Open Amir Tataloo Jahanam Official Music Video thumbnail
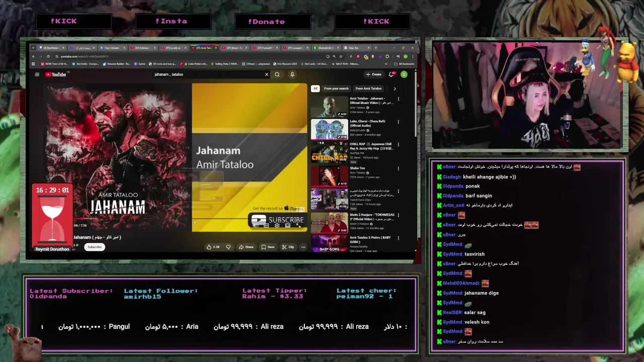This screenshot has width=644, height=362. pyautogui.click(x=329, y=107)
